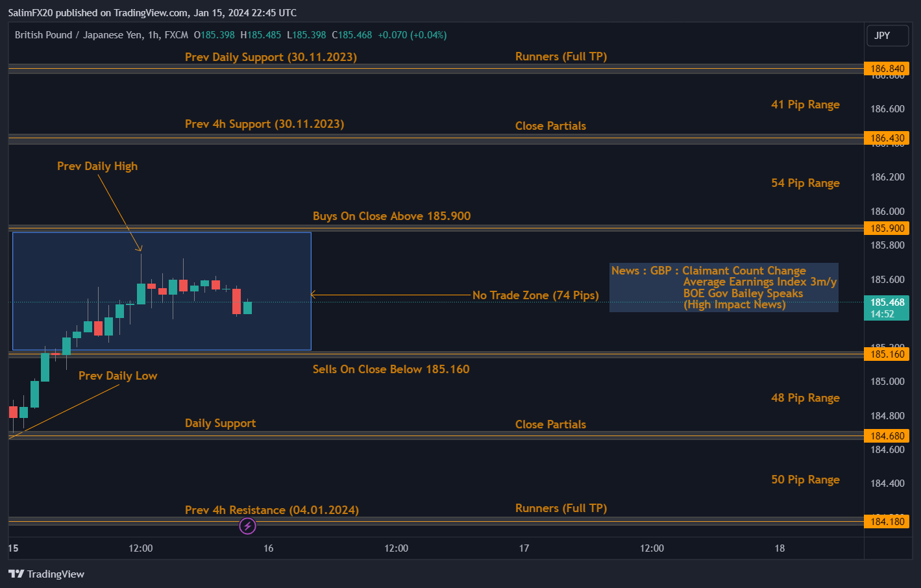921x588 pixels.
Task: Click the 'Prev Daily High' annotation
Action: (x=97, y=166)
